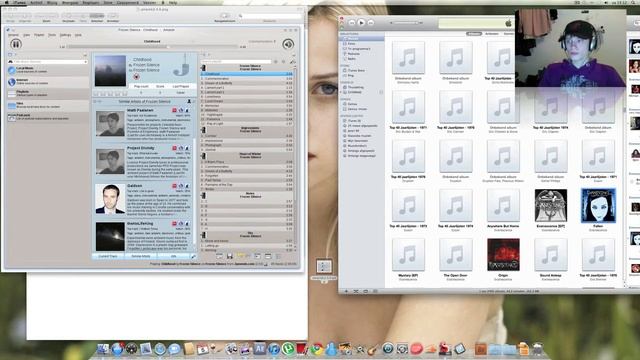This screenshot has height=360, width=640.
Task: Open Finder from the Dock
Action: (103, 349)
